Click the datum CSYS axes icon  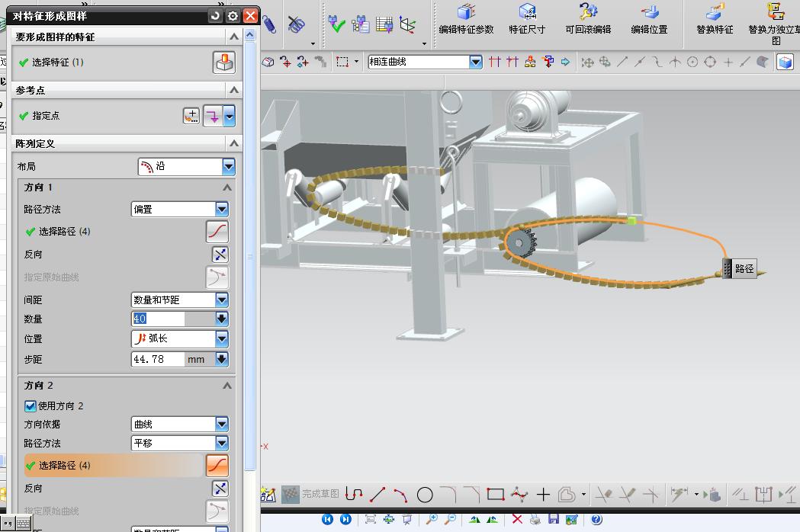(408, 24)
